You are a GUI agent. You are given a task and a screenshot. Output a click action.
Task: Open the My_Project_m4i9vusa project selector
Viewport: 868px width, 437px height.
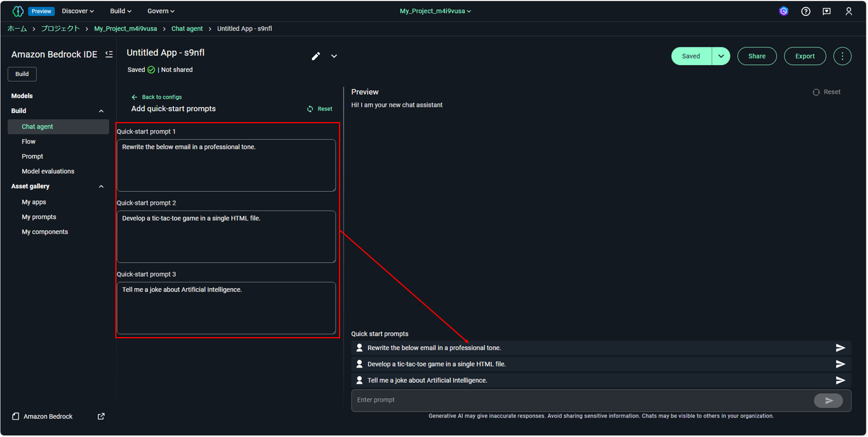tap(435, 11)
